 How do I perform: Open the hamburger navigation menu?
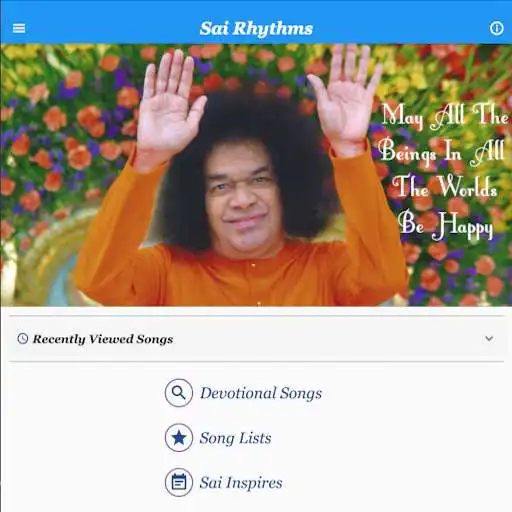pos(19,28)
